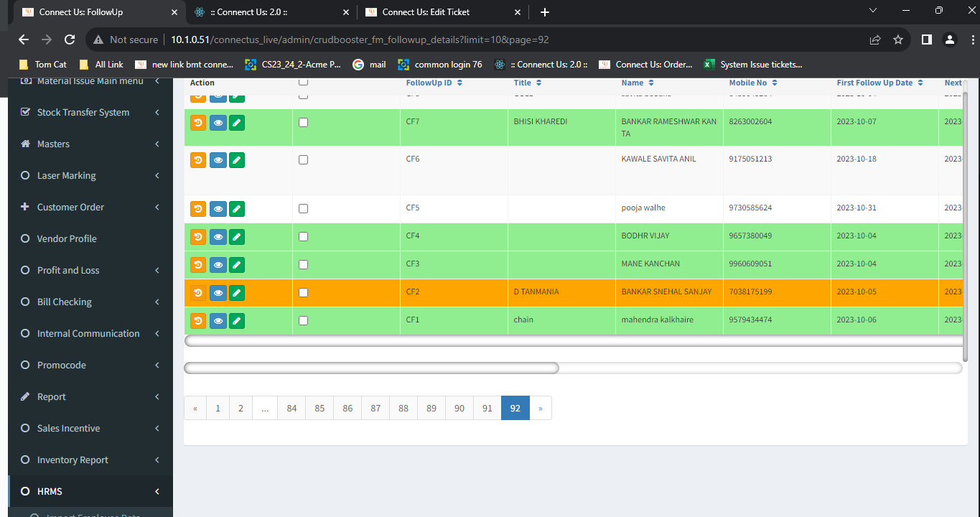The height and width of the screenshot is (517, 980).
Task: Tick checkbox for CF4 row
Action: [x=303, y=237]
